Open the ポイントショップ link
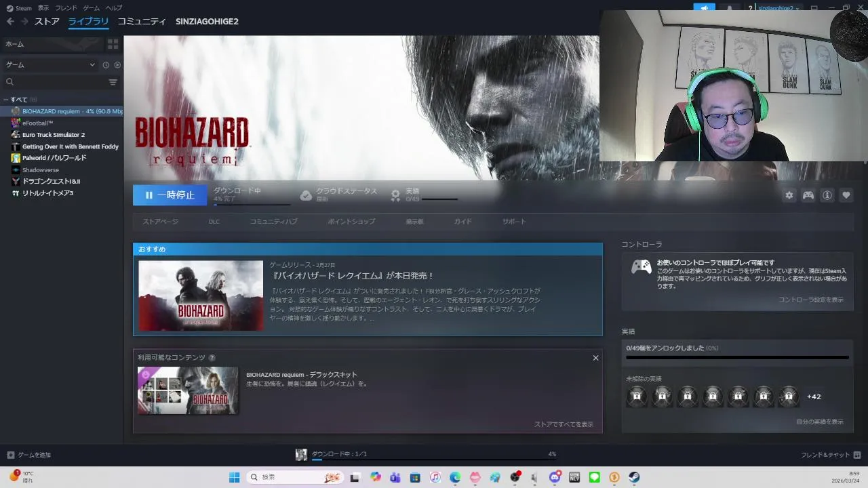Viewport: 868px width, 488px height. pos(351,222)
